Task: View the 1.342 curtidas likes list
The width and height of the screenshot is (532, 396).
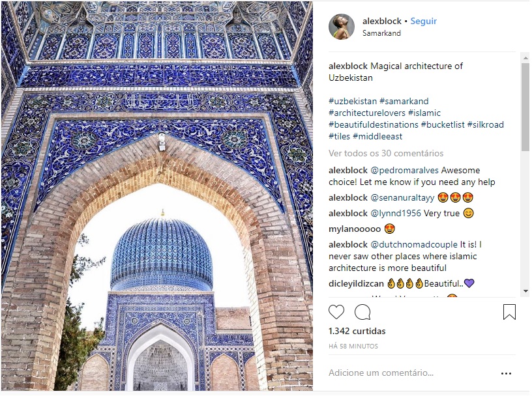Action: pos(357,331)
